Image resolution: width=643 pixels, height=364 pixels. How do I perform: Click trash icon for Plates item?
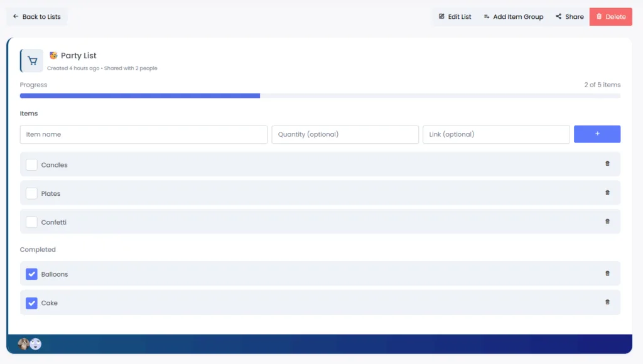(x=607, y=193)
